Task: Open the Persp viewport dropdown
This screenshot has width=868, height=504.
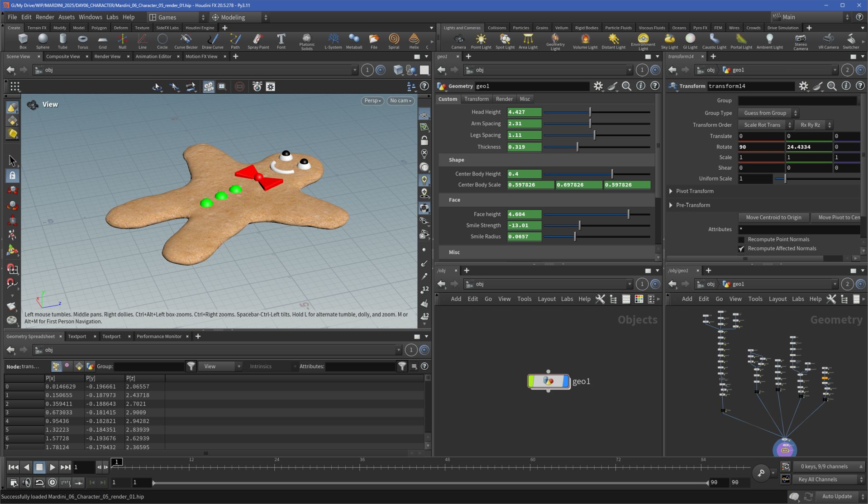Action: click(x=372, y=101)
